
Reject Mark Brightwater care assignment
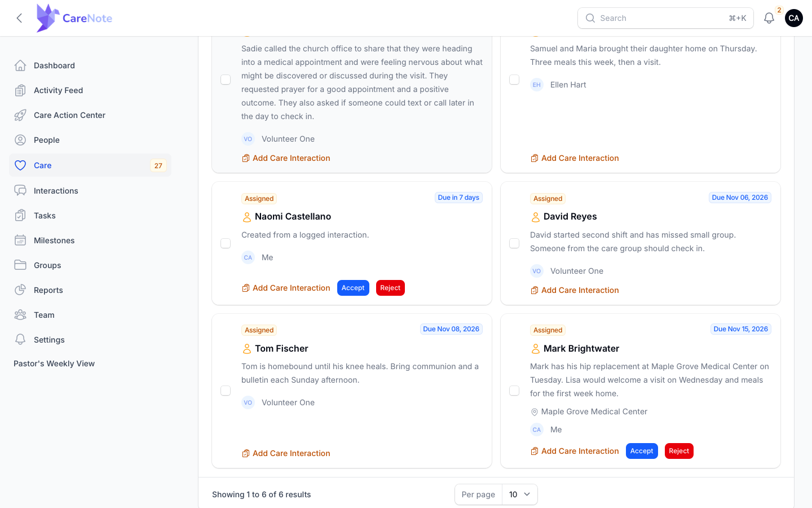(679, 451)
